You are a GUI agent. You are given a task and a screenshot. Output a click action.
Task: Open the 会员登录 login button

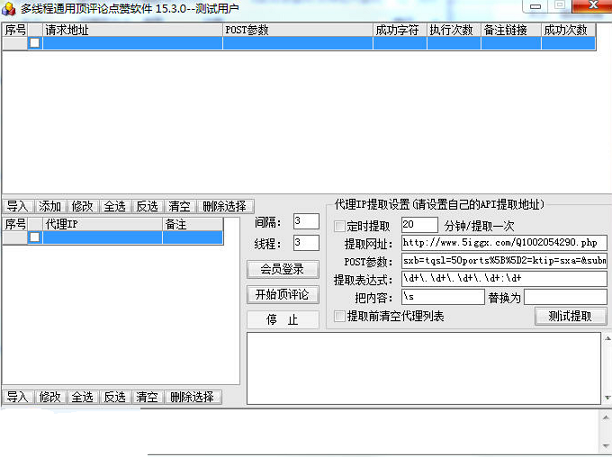click(283, 269)
